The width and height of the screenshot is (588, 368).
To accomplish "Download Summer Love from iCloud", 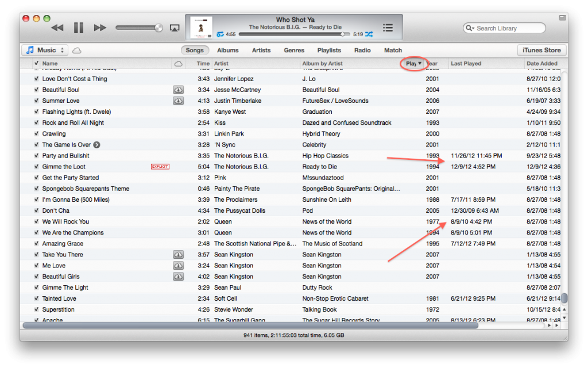I will tap(178, 101).
